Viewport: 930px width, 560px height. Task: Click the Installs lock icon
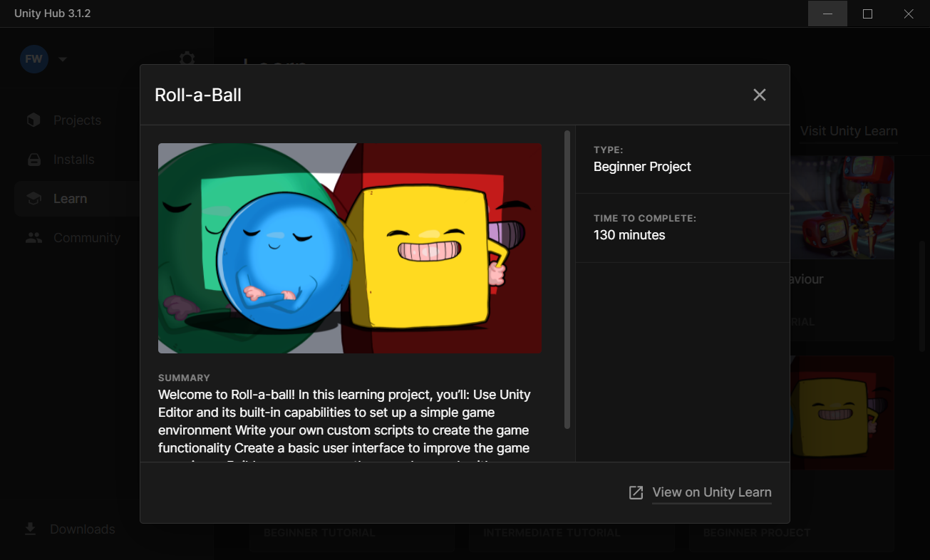[x=33, y=160]
